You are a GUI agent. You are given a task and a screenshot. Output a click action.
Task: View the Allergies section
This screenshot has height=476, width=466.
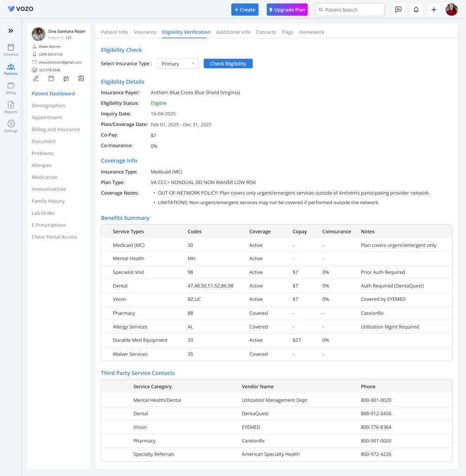41,165
